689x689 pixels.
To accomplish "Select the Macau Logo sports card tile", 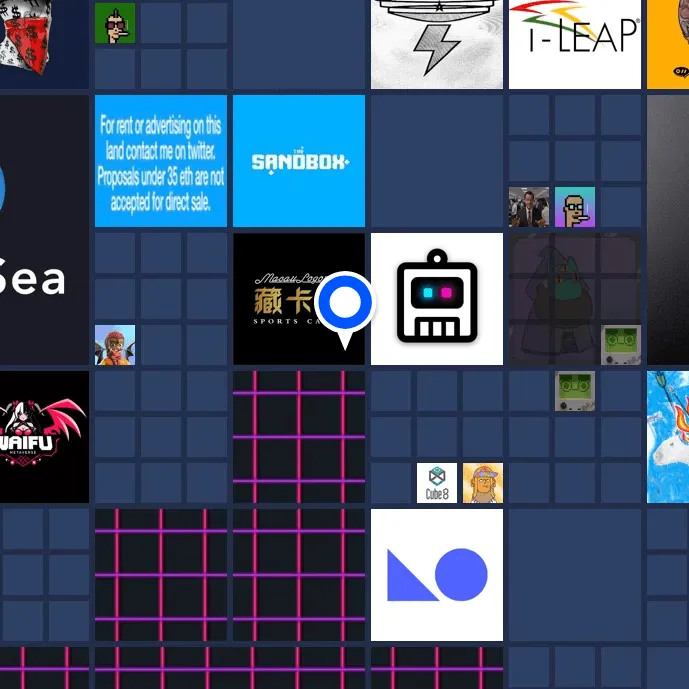I will click(x=299, y=299).
